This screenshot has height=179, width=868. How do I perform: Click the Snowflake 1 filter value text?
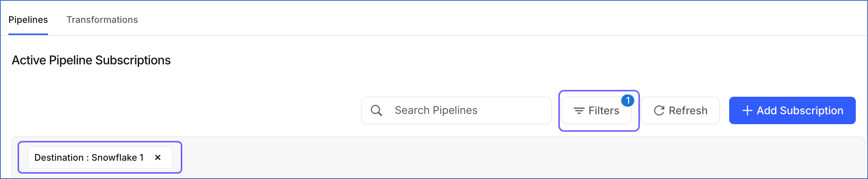click(117, 157)
